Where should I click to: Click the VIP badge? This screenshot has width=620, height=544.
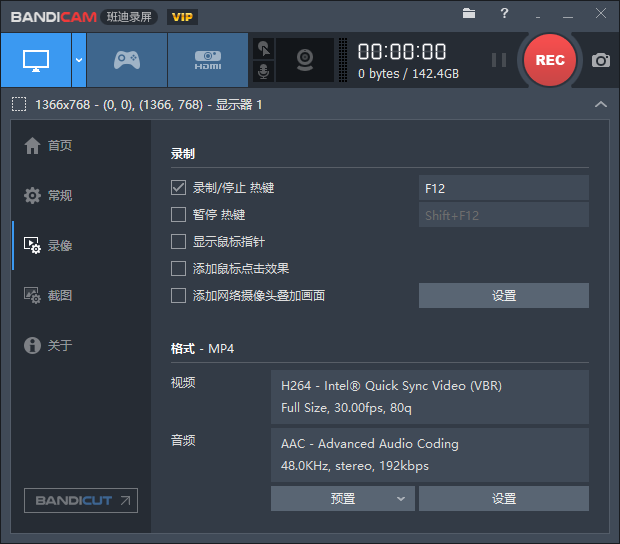[182, 17]
